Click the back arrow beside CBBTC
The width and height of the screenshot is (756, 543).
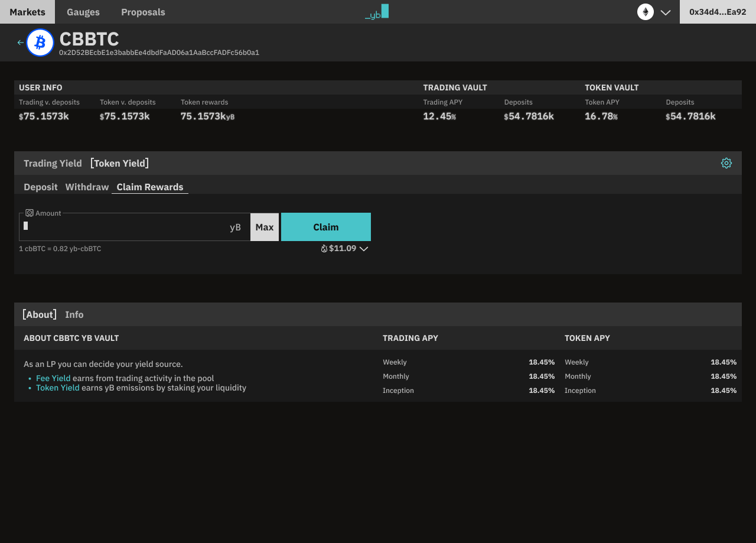tap(21, 43)
